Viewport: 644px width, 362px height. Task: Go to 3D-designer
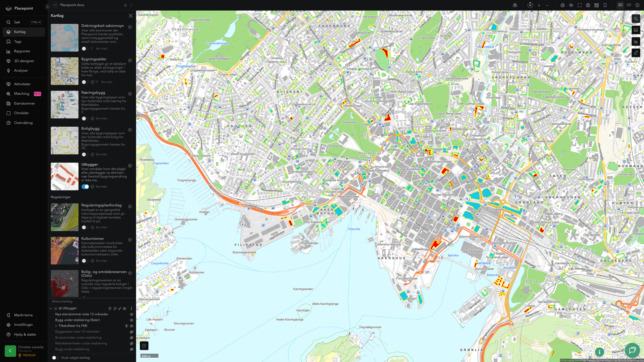pyautogui.click(x=24, y=61)
